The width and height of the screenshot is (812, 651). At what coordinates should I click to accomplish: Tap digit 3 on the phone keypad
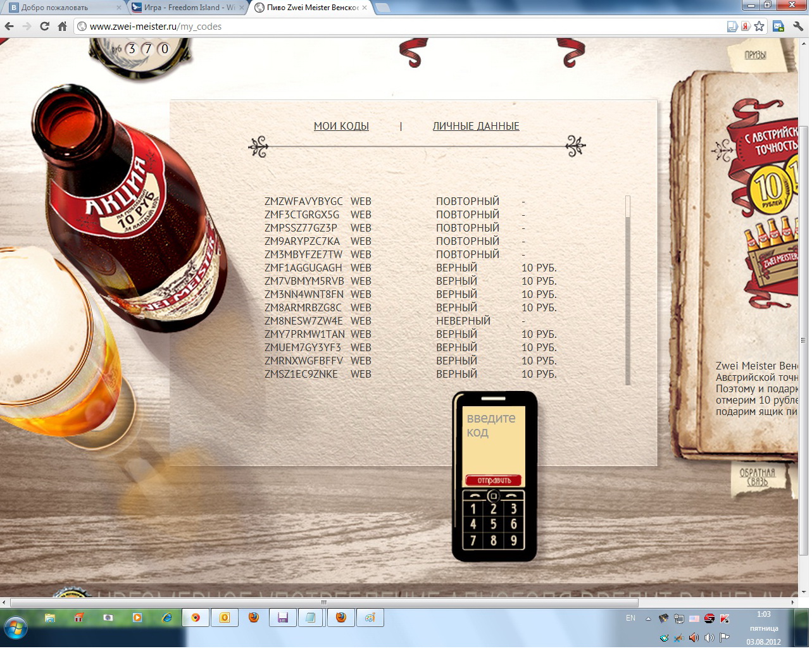click(x=514, y=509)
